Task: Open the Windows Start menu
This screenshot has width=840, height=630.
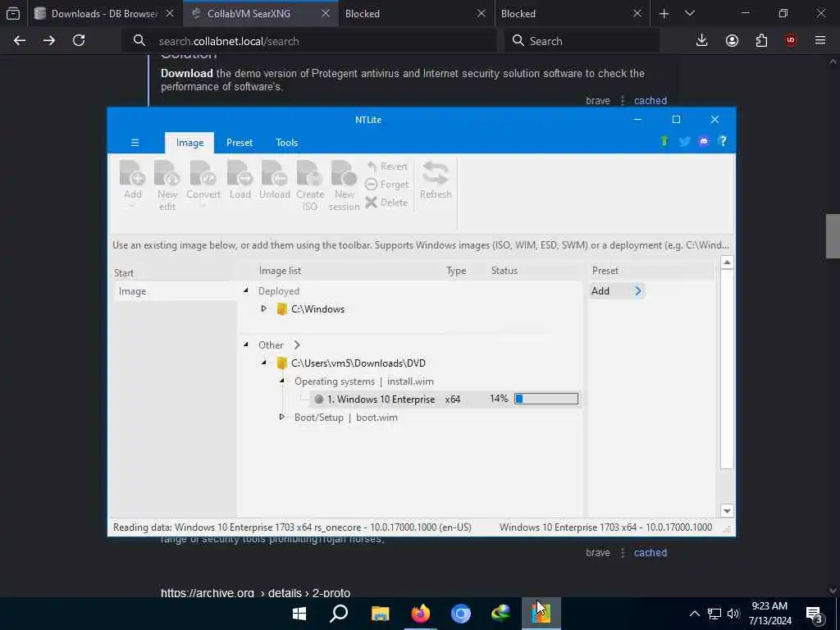Action: tap(299, 614)
